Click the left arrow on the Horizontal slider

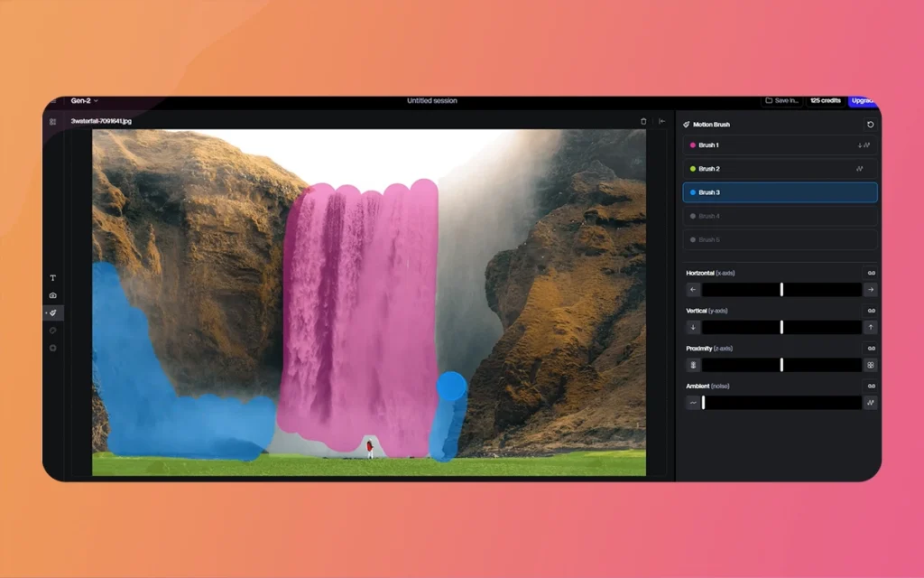693,289
